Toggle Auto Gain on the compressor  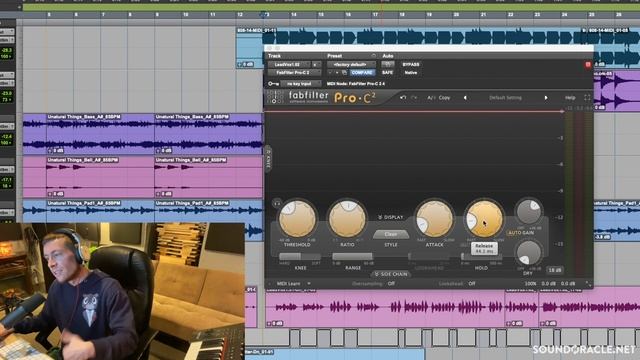click(520, 233)
